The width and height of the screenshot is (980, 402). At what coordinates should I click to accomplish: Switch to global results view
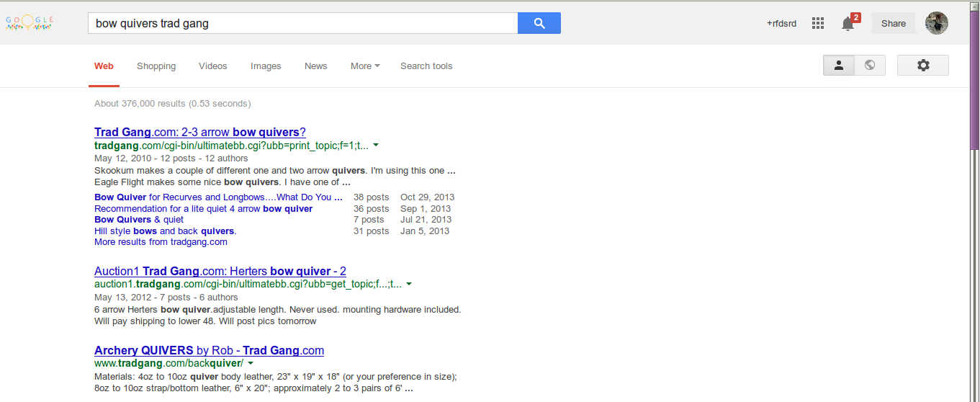click(870, 65)
